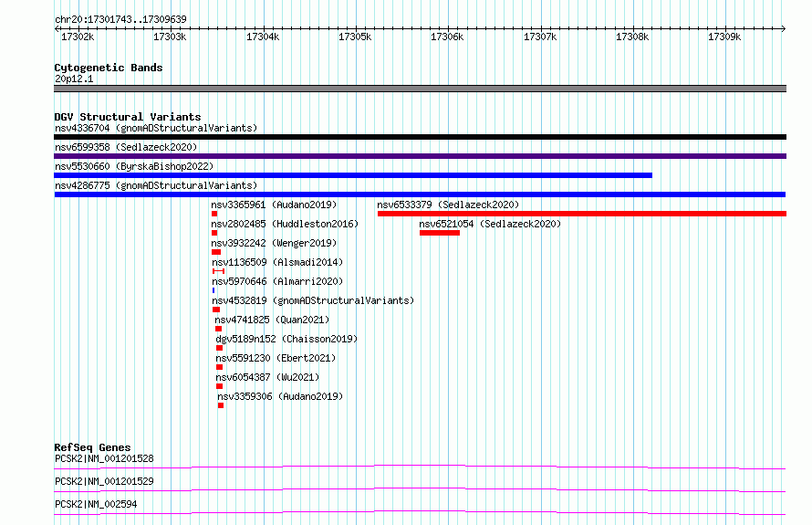Click the nsv6521054 Sedlazeck2020 label
This screenshot has height=525, width=812.
(490, 224)
